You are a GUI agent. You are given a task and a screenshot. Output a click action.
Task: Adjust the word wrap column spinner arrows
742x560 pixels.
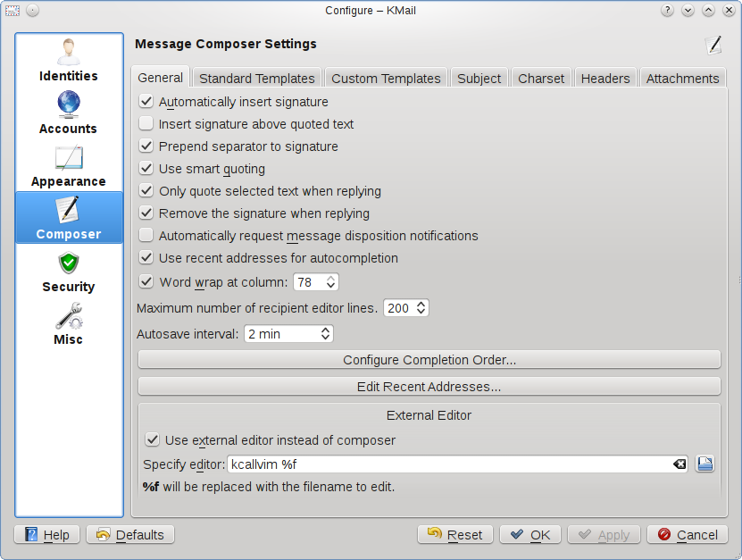tap(330, 282)
